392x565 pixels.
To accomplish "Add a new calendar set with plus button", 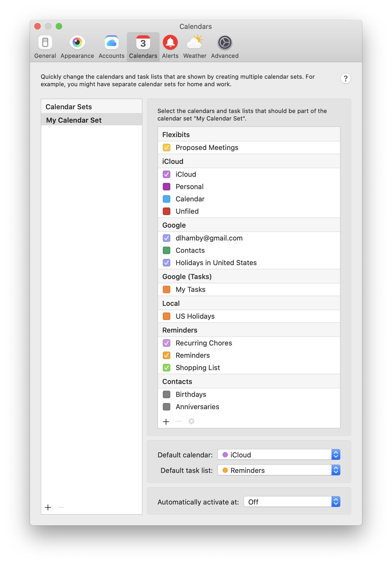I will [48, 507].
